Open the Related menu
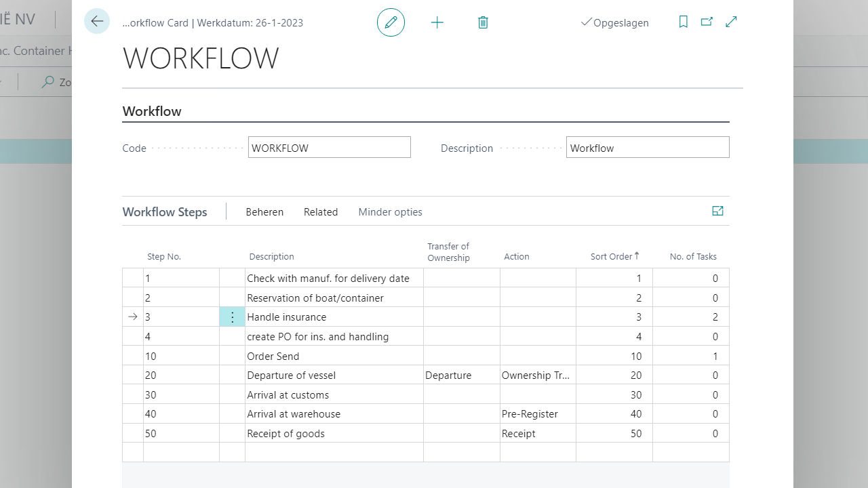868x488 pixels. point(321,211)
